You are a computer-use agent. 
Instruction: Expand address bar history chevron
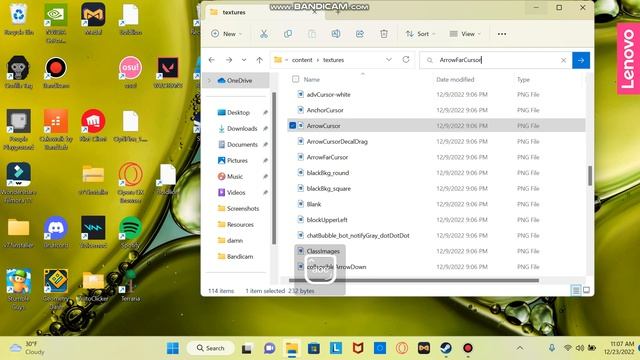pos(389,60)
